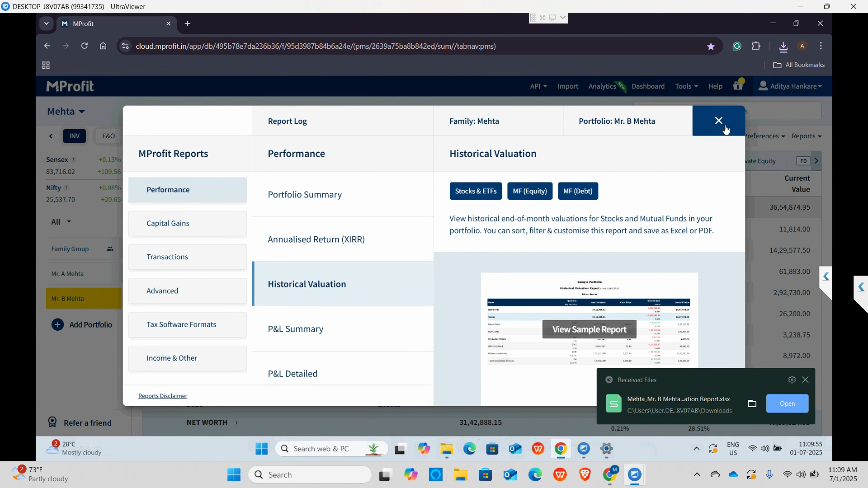Select the Performance report category
Viewport: 868px width, 488px height.
click(187, 190)
